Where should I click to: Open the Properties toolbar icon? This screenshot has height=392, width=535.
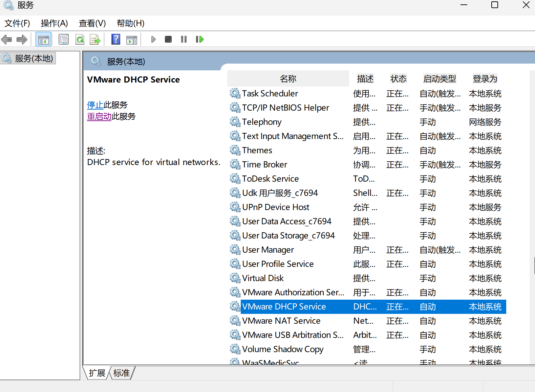tap(64, 40)
